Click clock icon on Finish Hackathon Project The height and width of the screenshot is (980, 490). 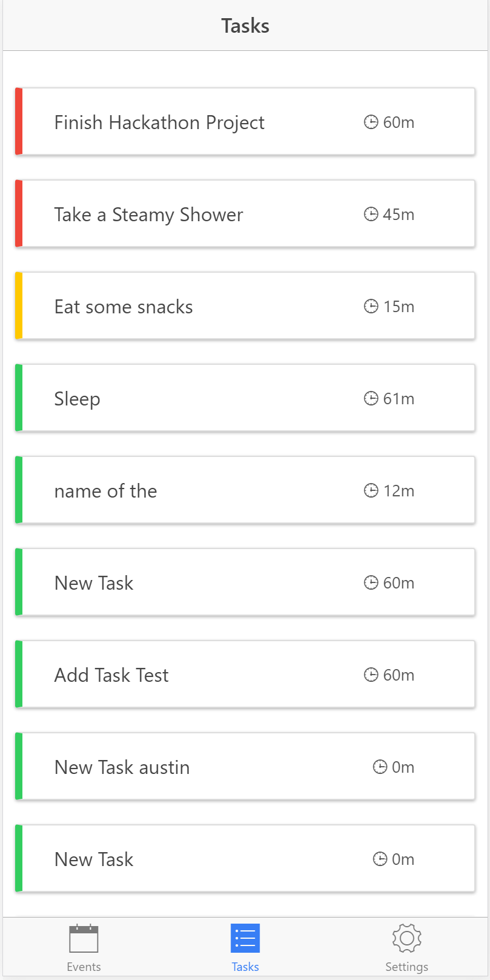click(x=371, y=122)
